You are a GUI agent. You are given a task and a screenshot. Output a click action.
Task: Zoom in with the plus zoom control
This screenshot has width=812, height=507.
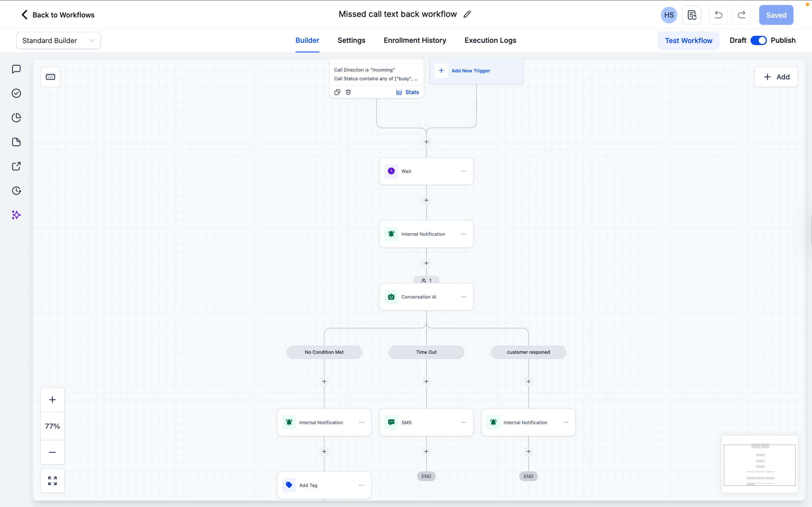tap(52, 400)
